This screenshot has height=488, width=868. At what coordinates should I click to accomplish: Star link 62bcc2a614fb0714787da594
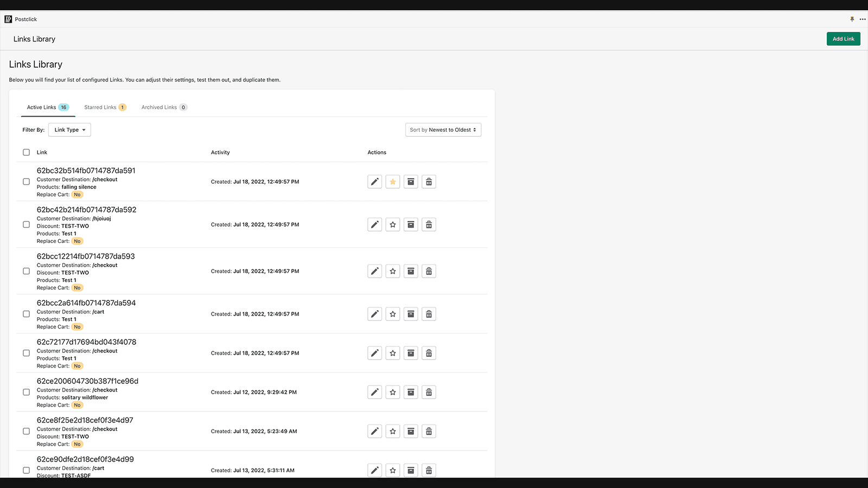[x=393, y=314]
